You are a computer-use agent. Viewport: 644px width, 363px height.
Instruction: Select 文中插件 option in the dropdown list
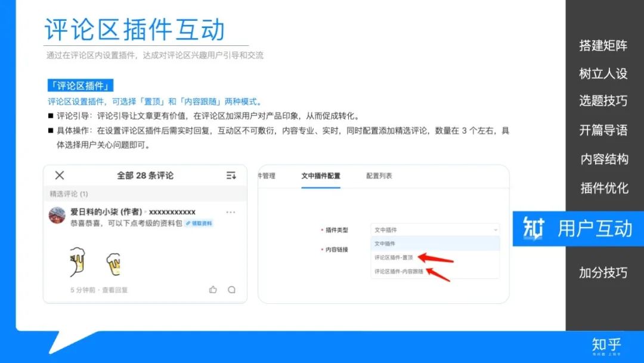435,244
